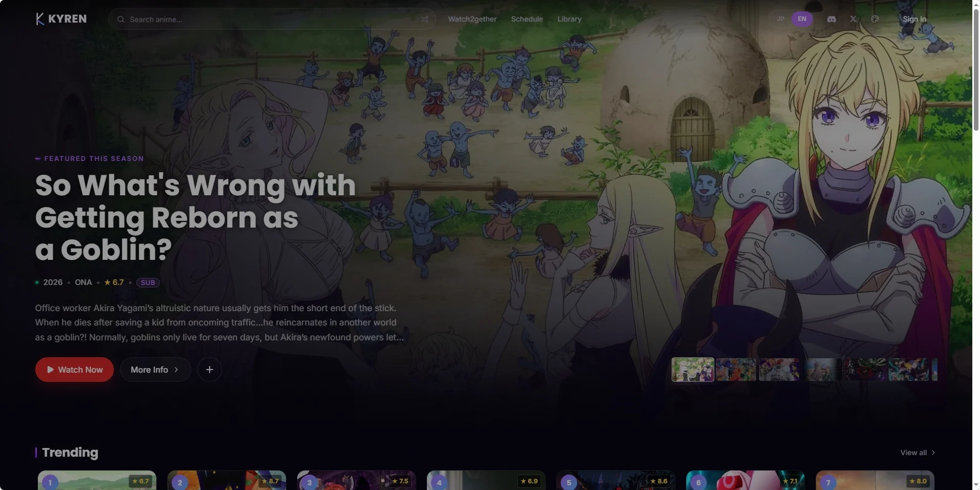Viewport: 980px width, 490px height.
Task: Click View all for Trending
Action: click(917, 453)
